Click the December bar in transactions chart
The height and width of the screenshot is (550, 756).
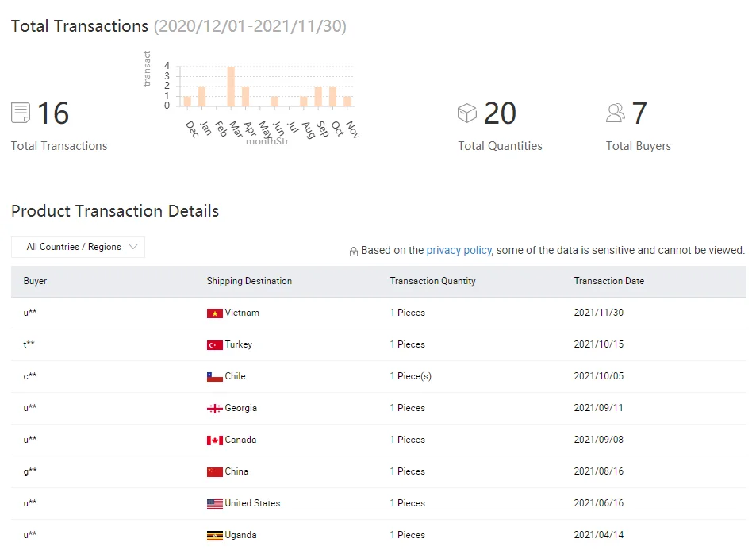(x=187, y=101)
